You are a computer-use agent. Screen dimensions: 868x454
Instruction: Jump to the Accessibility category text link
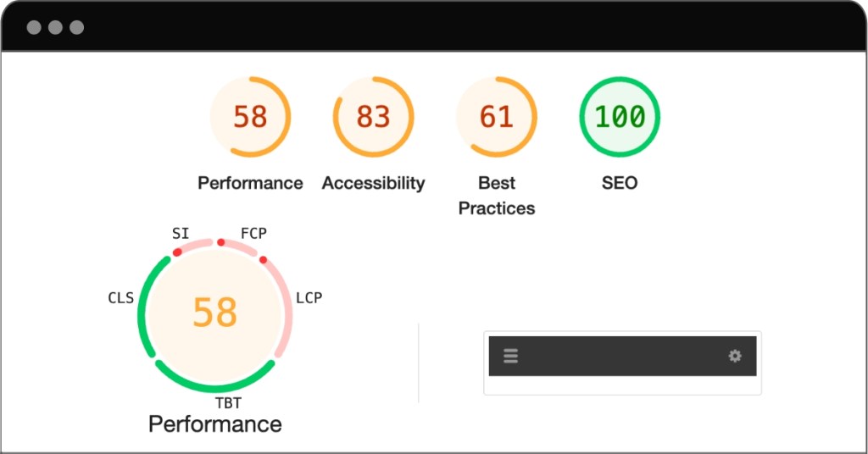[x=373, y=183]
